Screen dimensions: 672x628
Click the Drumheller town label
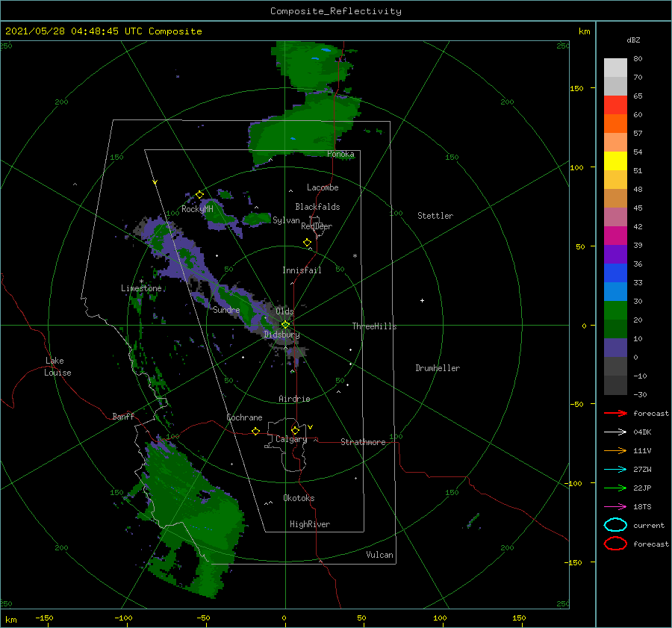438,368
